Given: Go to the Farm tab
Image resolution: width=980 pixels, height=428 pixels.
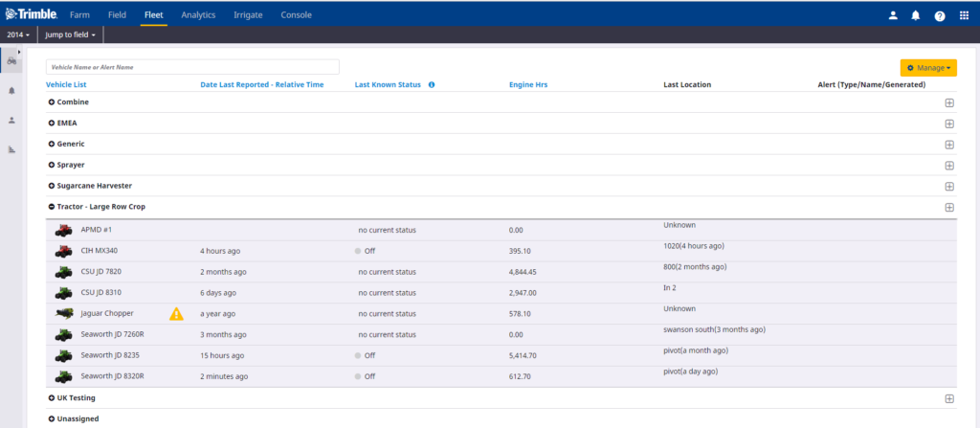Looking at the screenshot, I should tap(79, 15).
